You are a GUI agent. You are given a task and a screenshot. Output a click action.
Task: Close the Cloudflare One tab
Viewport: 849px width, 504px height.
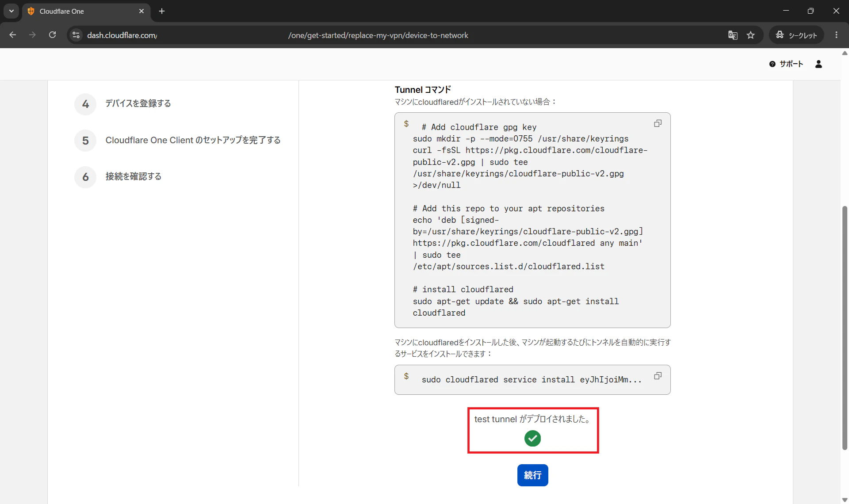(141, 11)
